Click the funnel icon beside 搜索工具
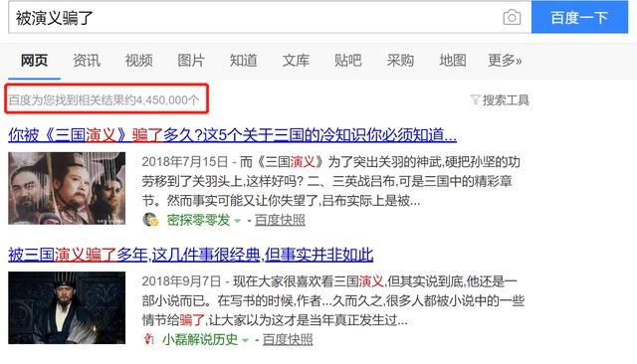Image resolution: width=637 pixels, height=364 pixels. click(476, 99)
